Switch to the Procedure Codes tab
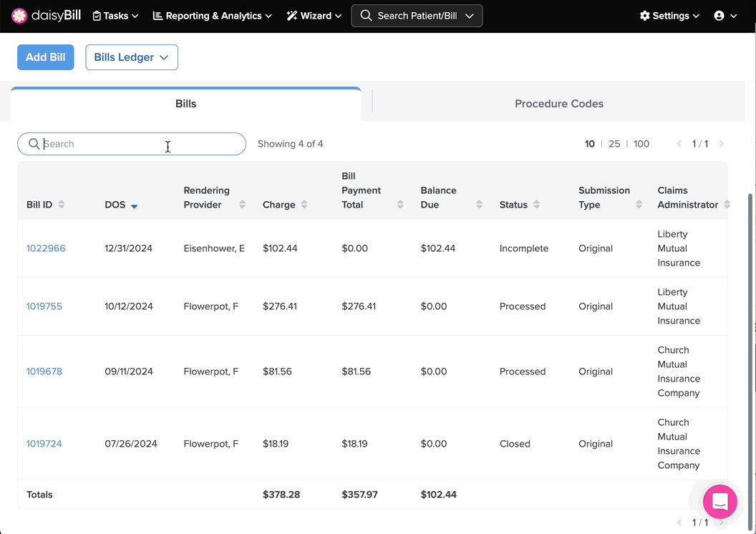 pyautogui.click(x=558, y=104)
